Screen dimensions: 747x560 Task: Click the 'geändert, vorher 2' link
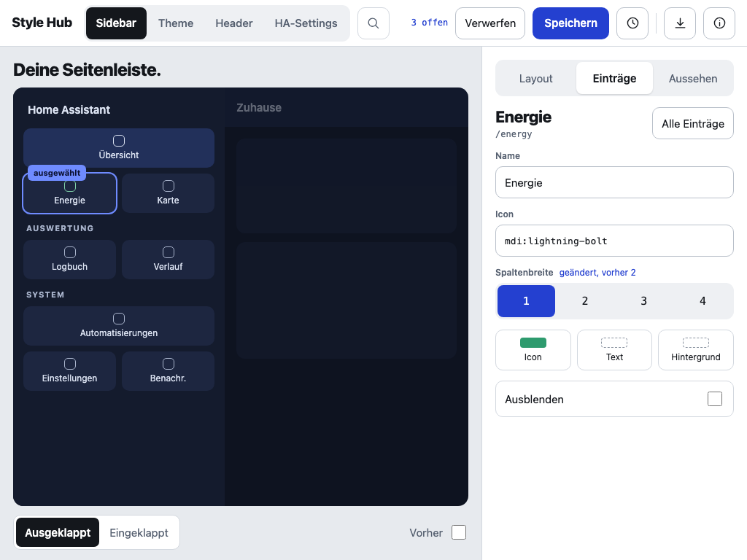[597, 273]
